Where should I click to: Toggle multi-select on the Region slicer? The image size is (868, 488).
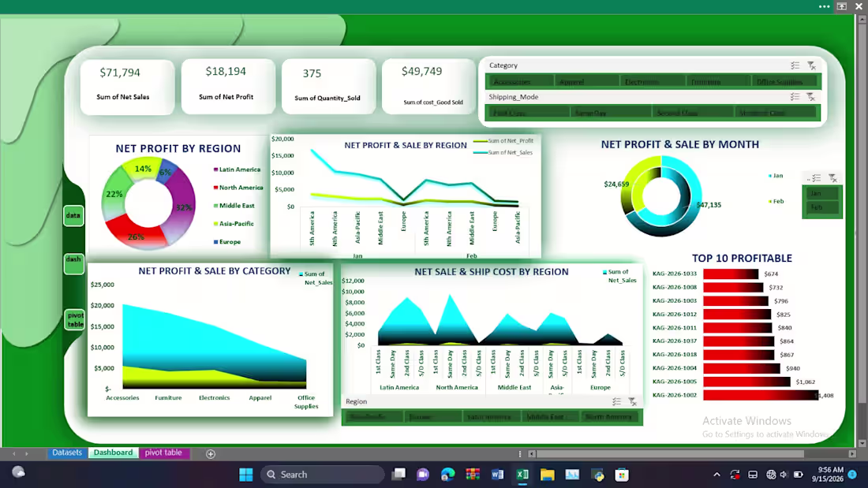pos(617,402)
